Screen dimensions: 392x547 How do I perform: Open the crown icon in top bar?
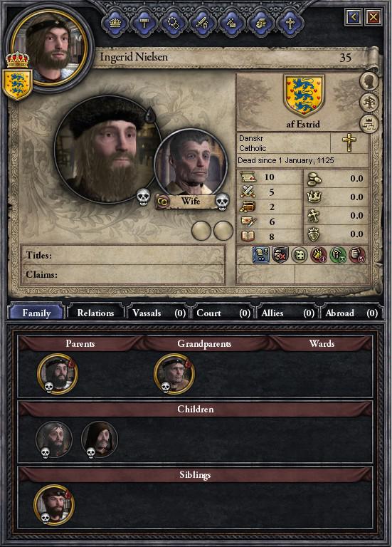point(115,24)
